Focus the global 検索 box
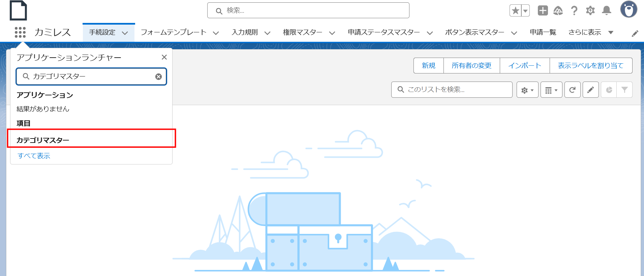Viewport: 644px width, 276px height. tap(308, 10)
